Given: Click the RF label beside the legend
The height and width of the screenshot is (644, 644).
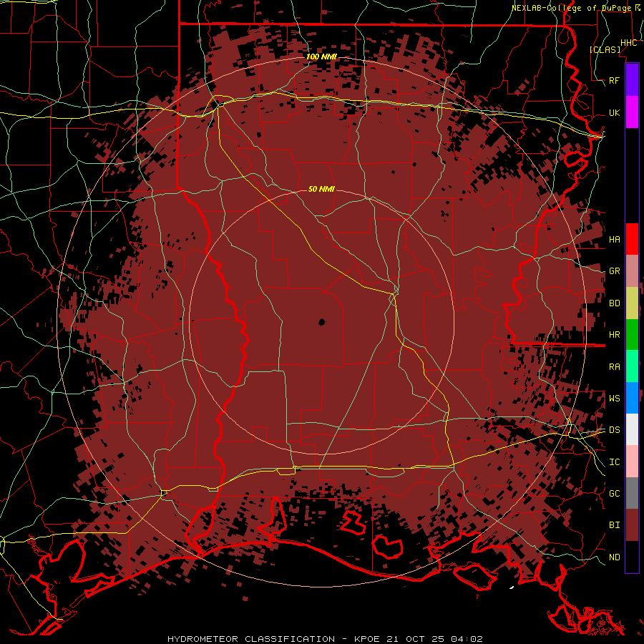Looking at the screenshot, I should tap(614, 80).
